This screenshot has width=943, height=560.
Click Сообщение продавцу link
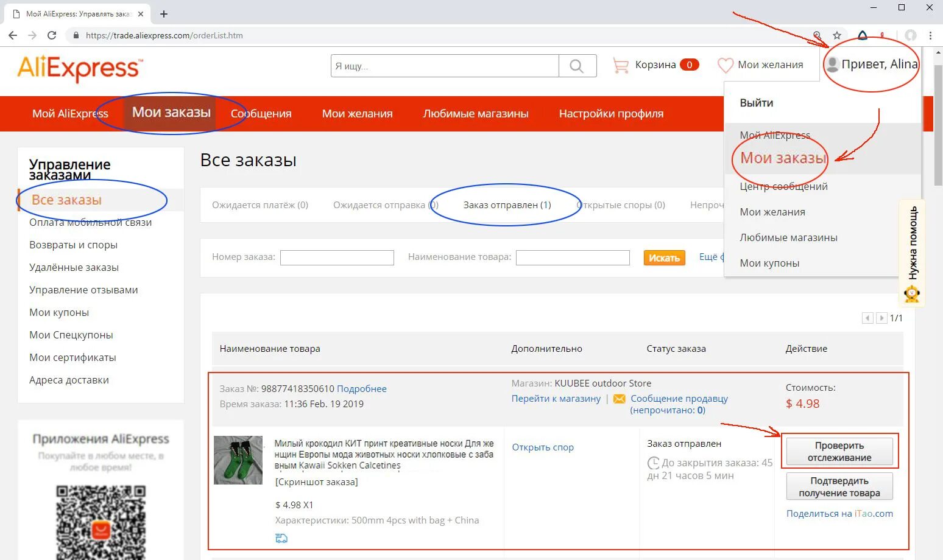pyautogui.click(x=679, y=399)
